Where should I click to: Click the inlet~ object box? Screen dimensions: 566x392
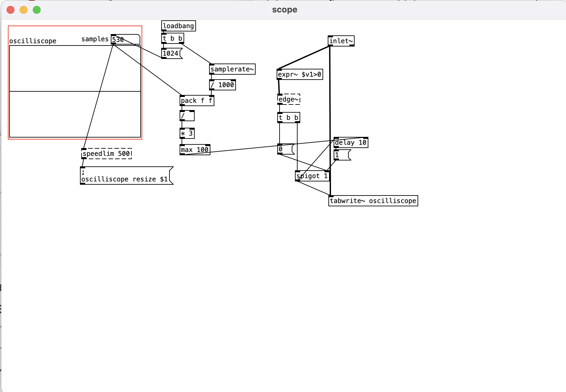click(341, 41)
